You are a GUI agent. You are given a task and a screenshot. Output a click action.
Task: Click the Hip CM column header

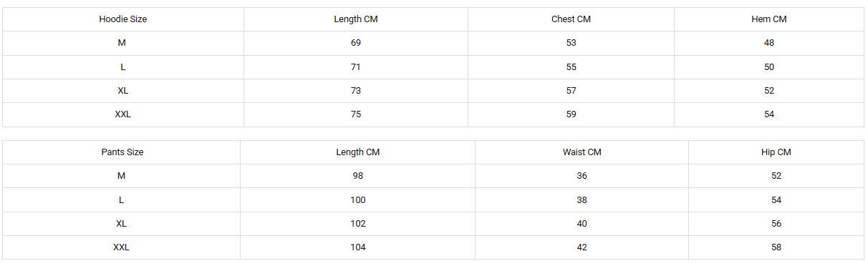(x=776, y=152)
